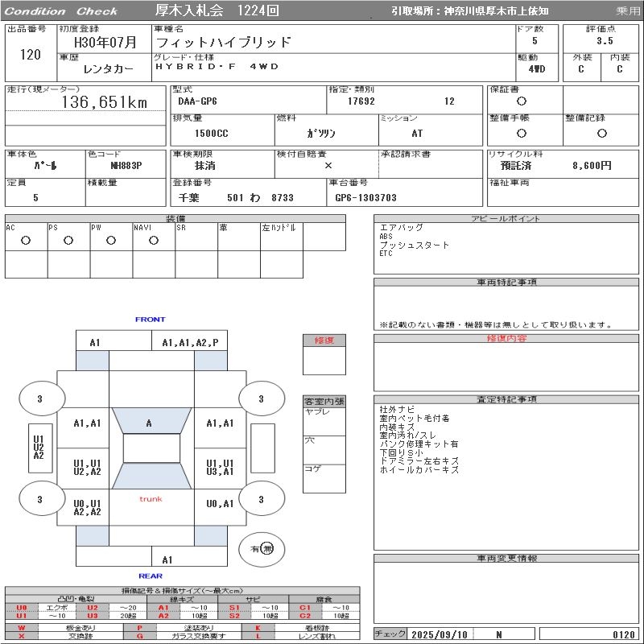The image size is (644, 644).
Task: Click the red 修復 header box
Action: [324, 341]
